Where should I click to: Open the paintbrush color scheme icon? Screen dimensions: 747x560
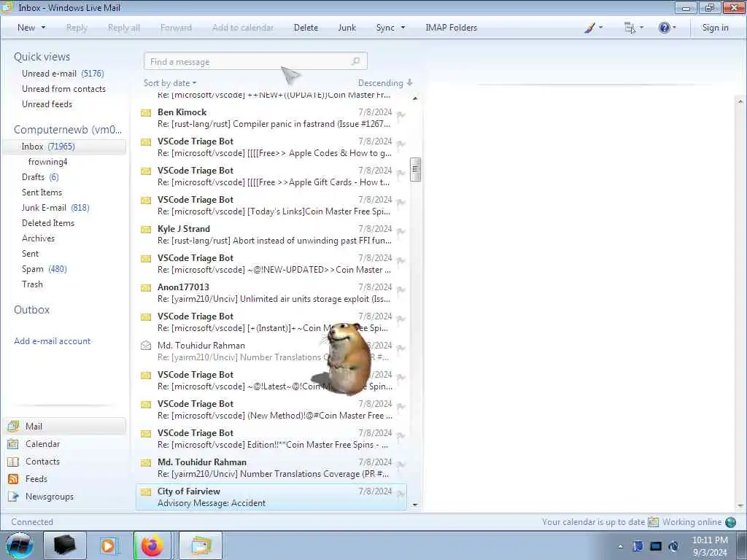click(x=589, y=28)
